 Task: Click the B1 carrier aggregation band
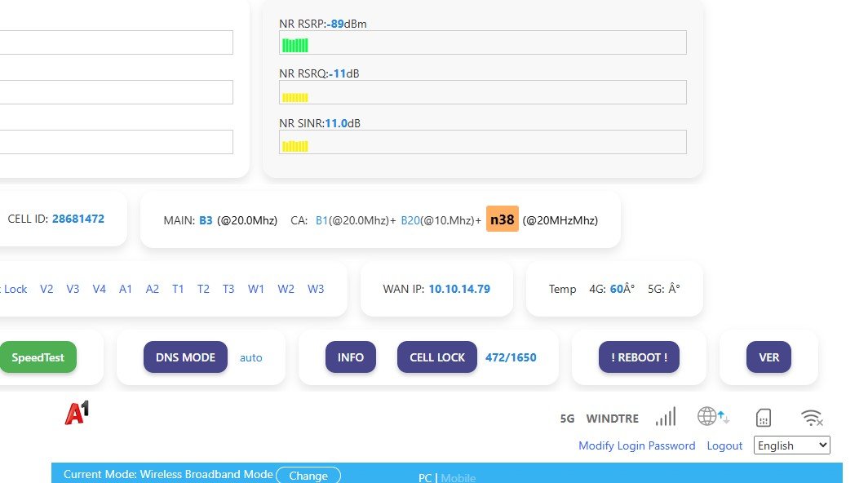tap(321, 220)
